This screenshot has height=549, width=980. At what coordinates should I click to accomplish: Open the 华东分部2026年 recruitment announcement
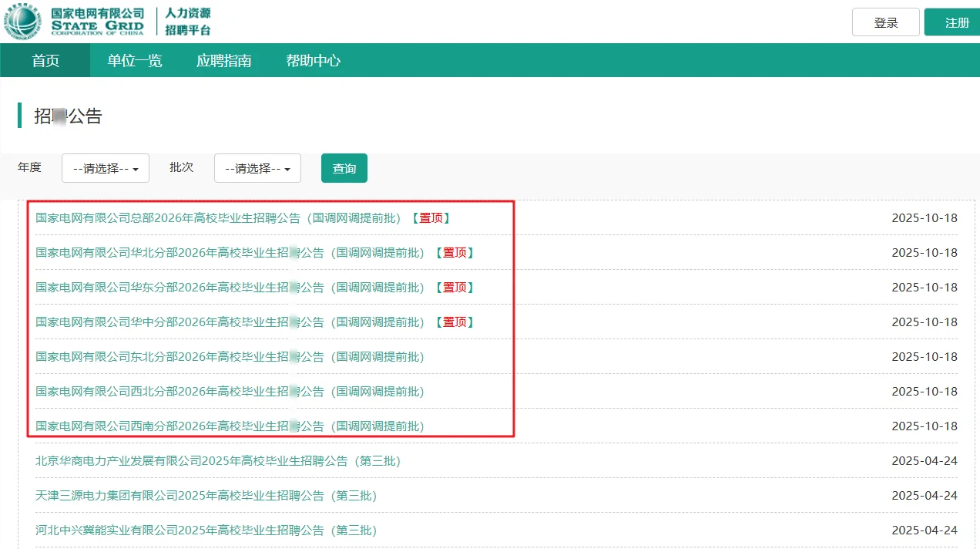pyautogui.click(x=230, y=288)
